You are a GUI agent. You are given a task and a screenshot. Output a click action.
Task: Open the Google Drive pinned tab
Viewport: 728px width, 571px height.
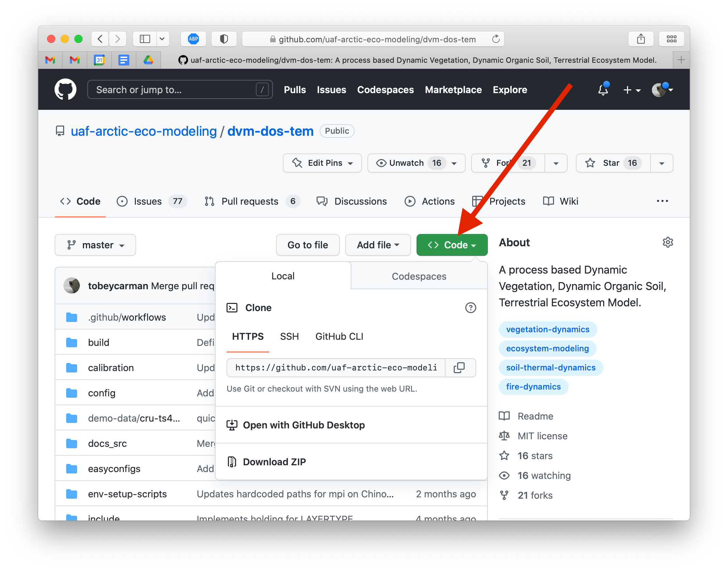point(148,60)
